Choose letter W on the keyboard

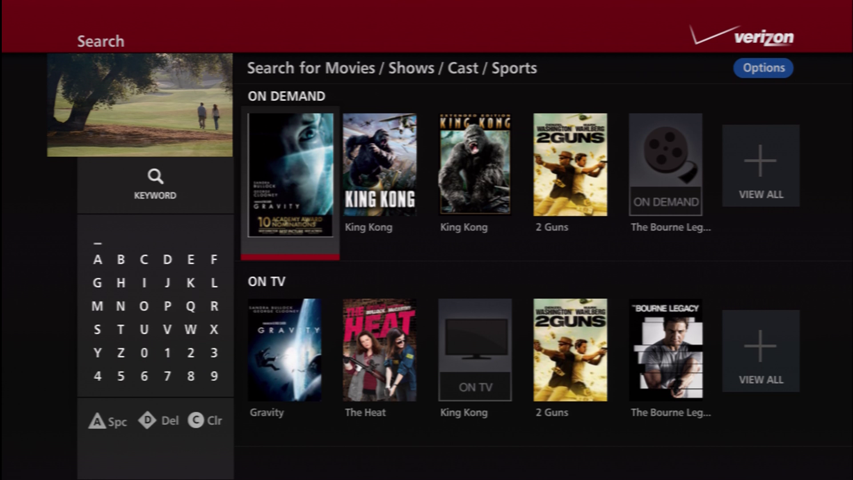(190, 330)
